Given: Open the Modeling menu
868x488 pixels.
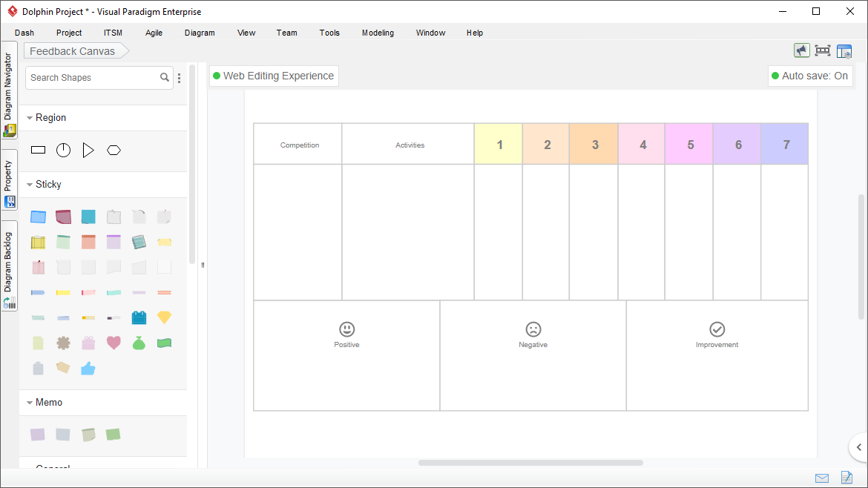Looking at the screenshot, I should pos(378,33).
